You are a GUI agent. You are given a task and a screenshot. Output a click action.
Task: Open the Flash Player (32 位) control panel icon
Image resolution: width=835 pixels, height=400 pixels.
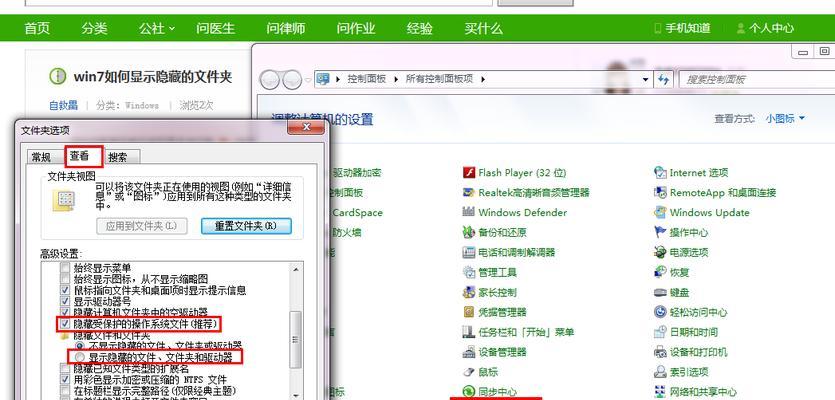click(x=468, y=173)
